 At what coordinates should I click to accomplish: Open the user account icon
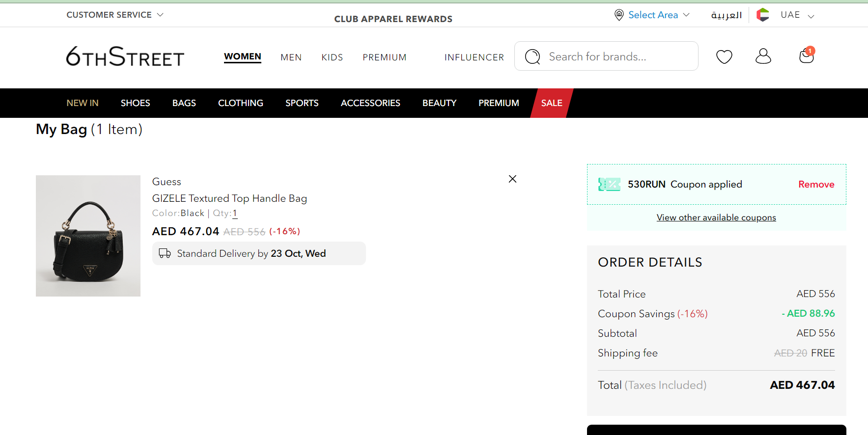pyautogui.click(x=763, y=56)
